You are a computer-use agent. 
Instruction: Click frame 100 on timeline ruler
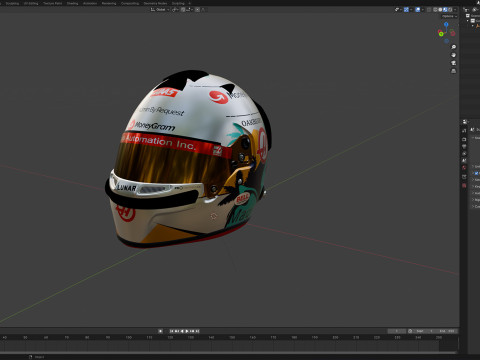coord(128,337)
